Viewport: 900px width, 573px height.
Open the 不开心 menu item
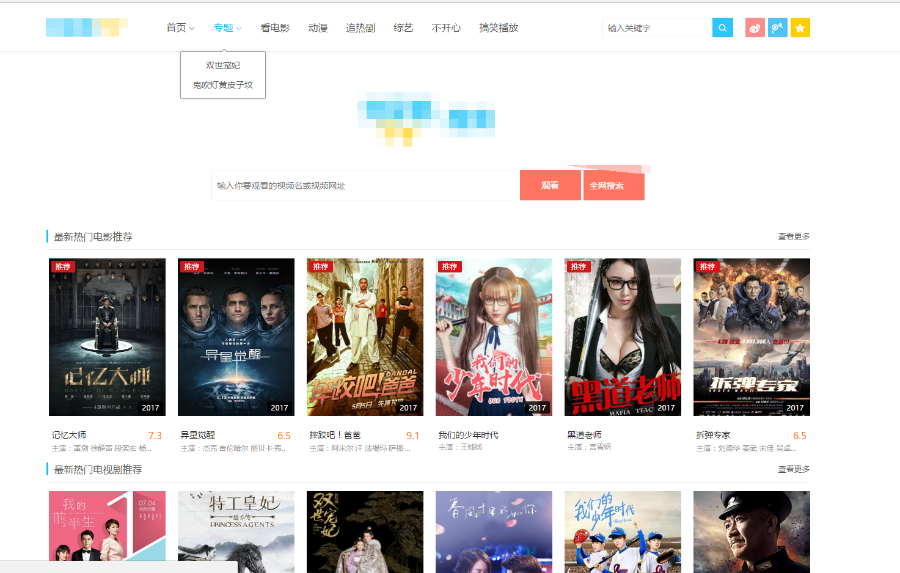(446, 28)
